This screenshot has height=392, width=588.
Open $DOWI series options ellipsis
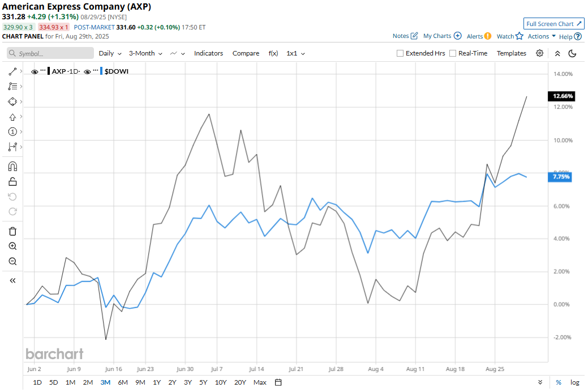[96, 71]
